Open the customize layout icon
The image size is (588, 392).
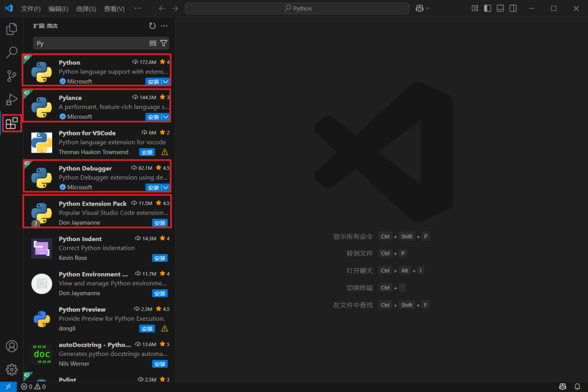[475, 8]
